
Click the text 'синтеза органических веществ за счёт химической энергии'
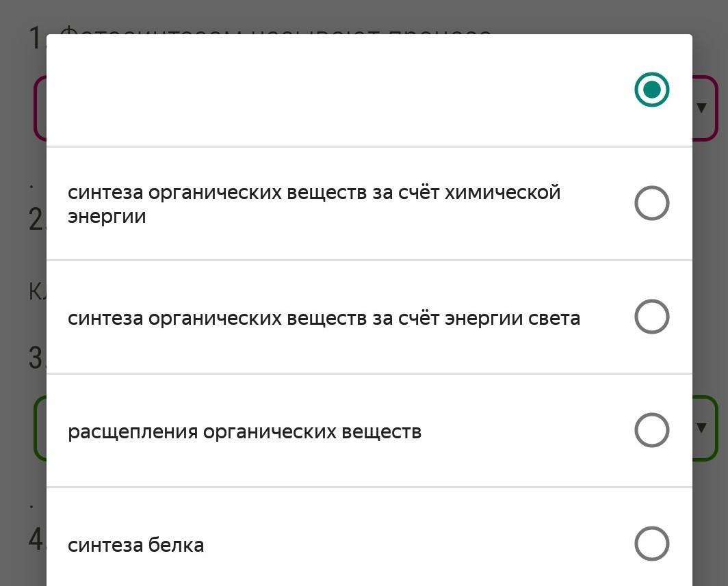click(314, 204)
